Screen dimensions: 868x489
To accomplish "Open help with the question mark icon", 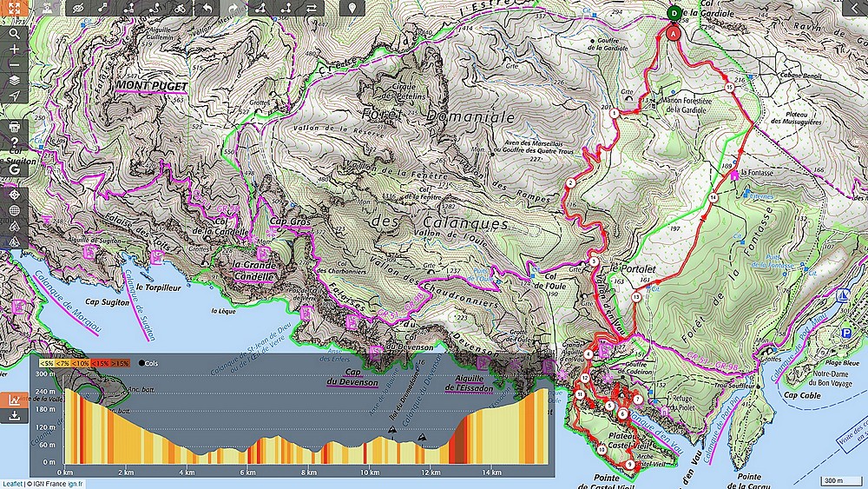I will click(14, 143).
